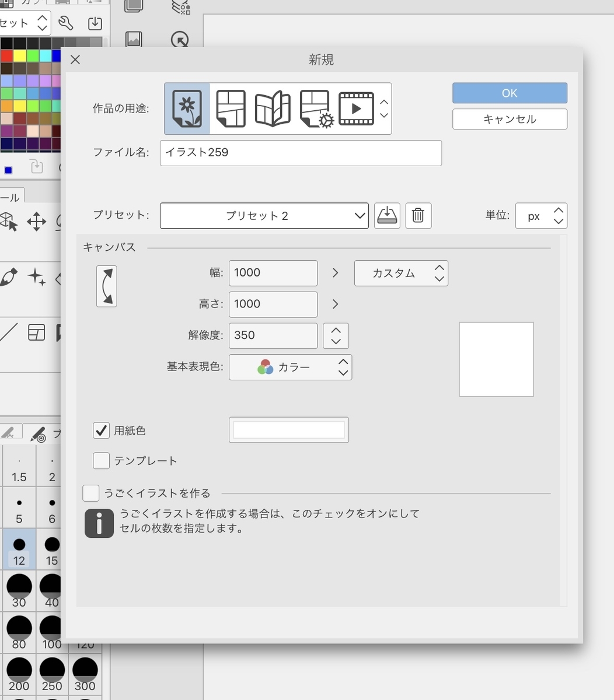
Task: Select the pen with target sub tool tab
Action: pos(38,435)
